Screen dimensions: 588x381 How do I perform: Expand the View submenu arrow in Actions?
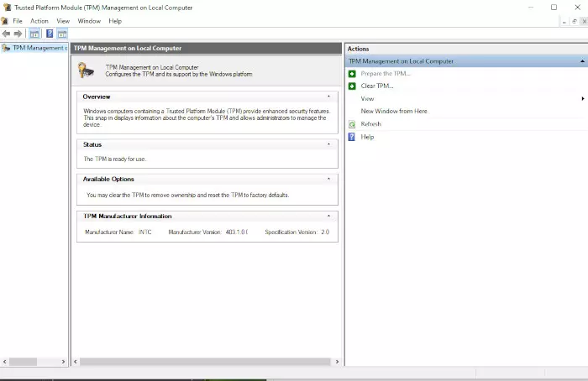point(583,98)
